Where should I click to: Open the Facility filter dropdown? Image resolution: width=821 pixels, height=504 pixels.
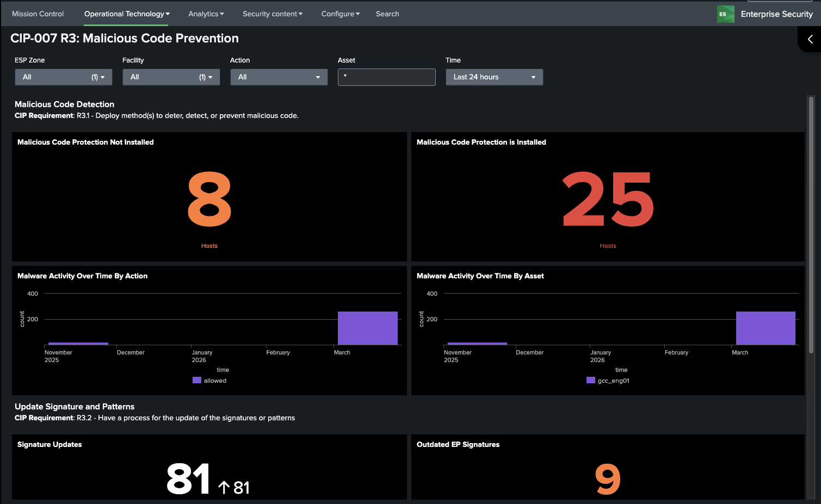(171, 77)
